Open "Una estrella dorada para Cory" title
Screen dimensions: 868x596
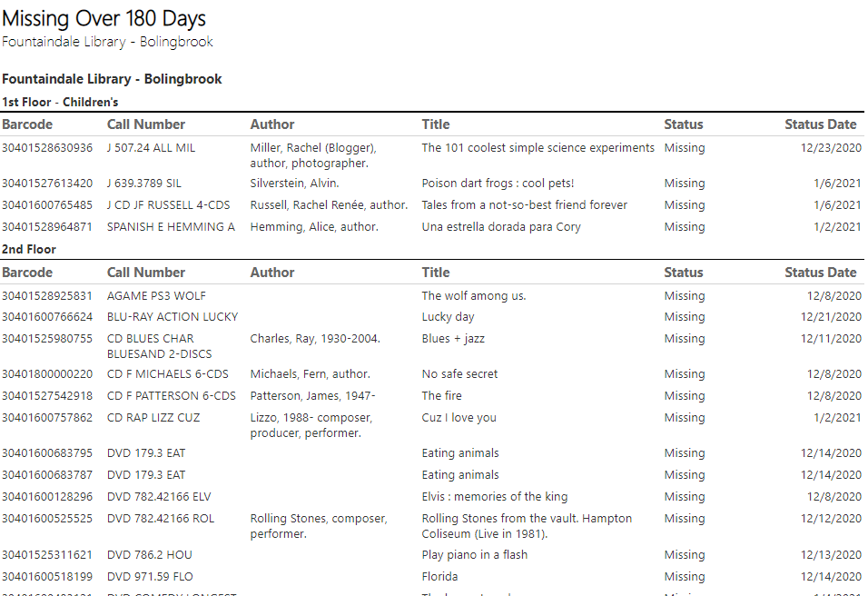tap(501, 227)
